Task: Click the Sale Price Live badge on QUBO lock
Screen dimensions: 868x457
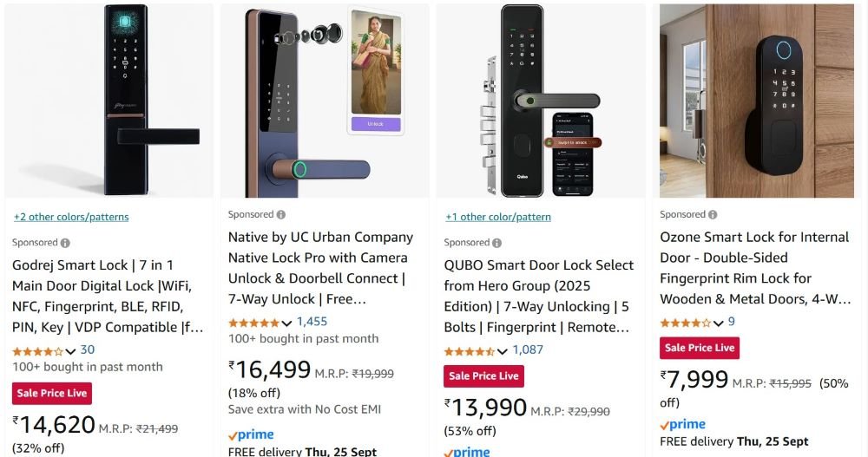Action: pyautogui.click(x=483, y=375)
